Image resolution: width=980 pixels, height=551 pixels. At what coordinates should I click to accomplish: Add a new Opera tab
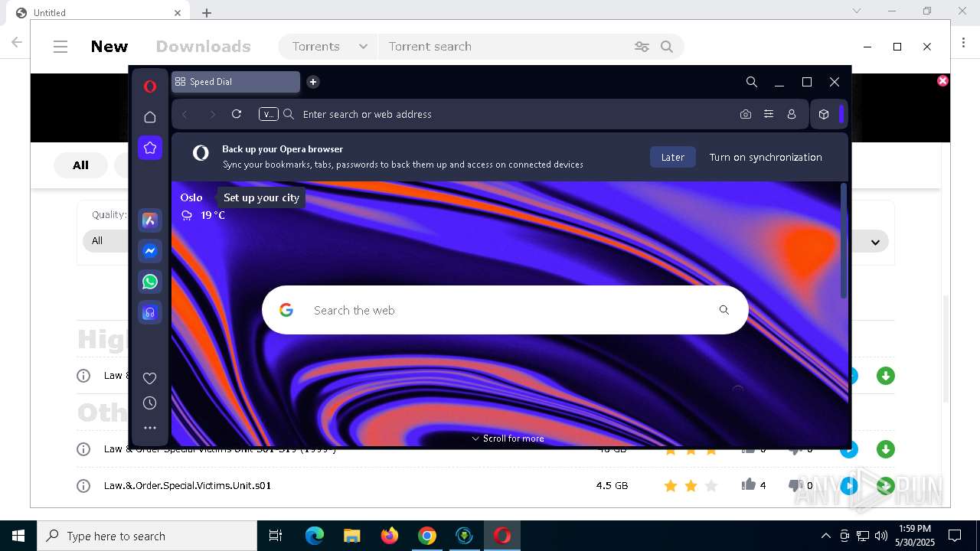[x=313, y=82]
